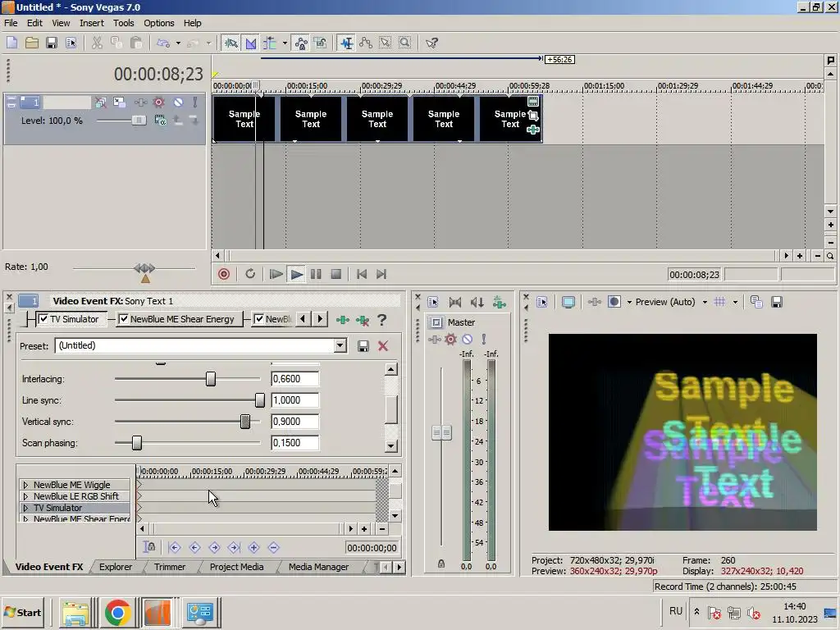Open the Options menu
The height and width of the screenshot is (630, 840).
(158, 23)
